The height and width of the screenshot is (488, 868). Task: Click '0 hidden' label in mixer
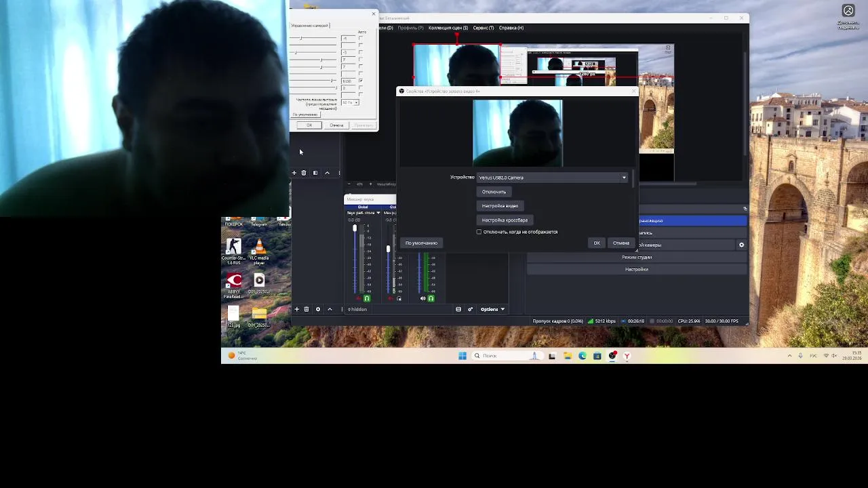(x=357, y=309)
